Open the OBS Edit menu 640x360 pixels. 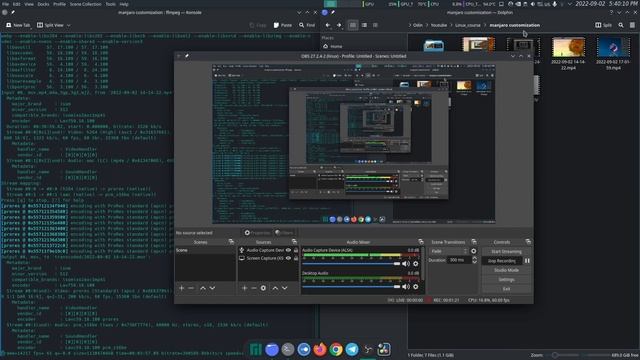(17, 4)
